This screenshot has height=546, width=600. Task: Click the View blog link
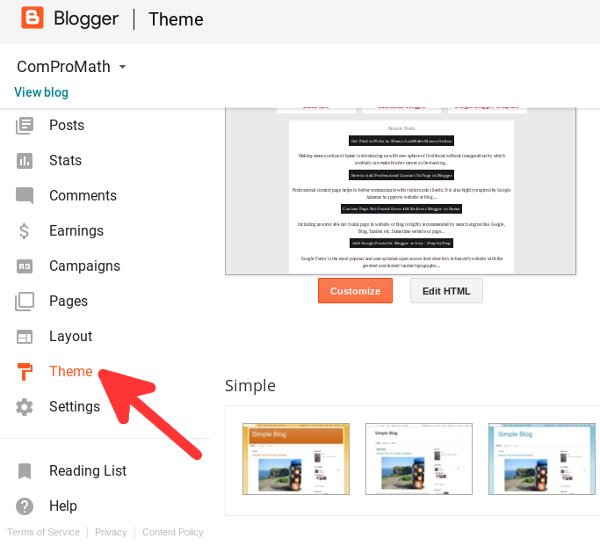pyautogui.click(x=41, y=93)
